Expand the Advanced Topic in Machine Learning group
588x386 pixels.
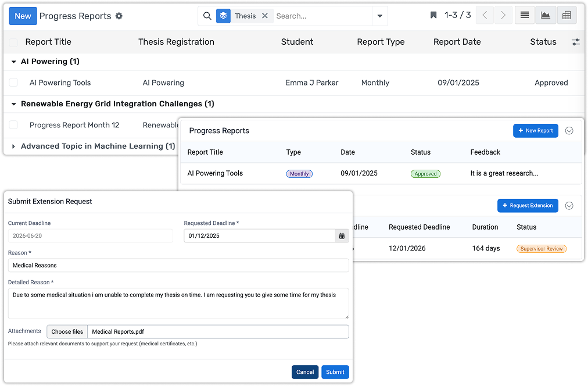[x=13, y=146]
